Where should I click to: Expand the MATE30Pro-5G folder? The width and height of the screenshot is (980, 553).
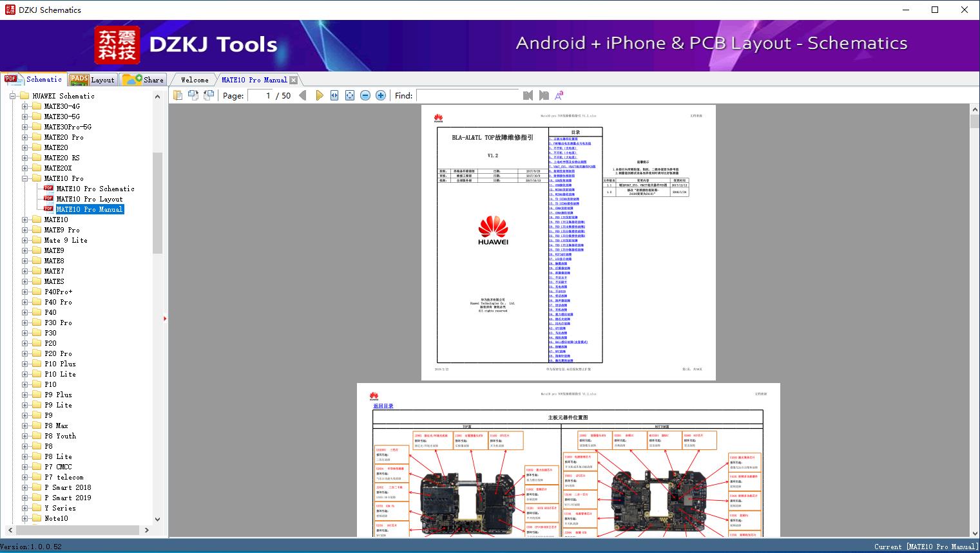tap(25, 127)
